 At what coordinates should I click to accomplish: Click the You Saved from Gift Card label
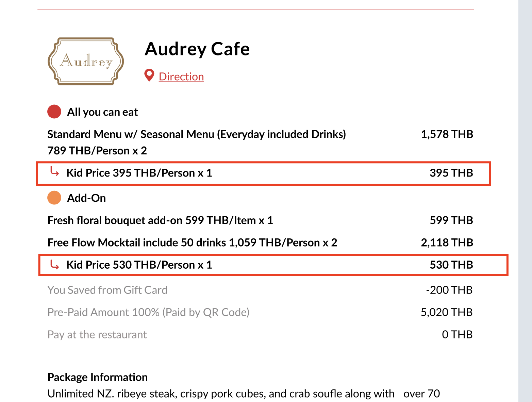107,290
